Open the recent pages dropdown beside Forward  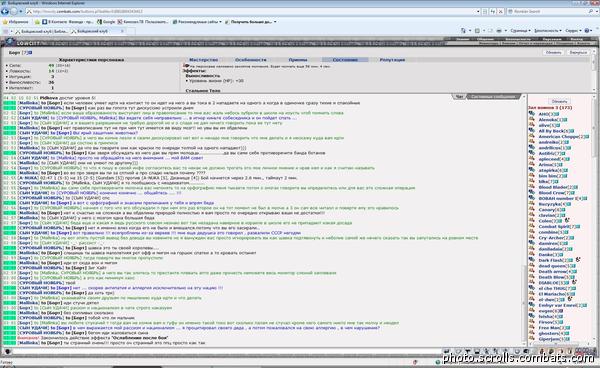coord(21,11)
